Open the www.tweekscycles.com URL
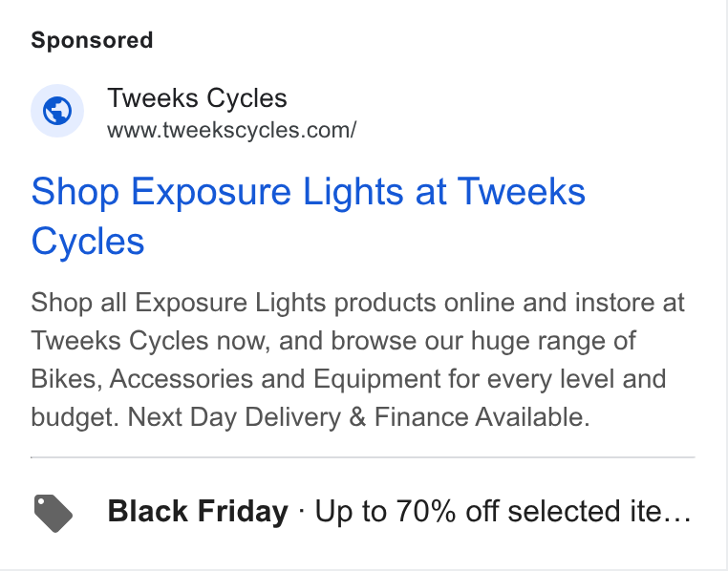This screenshot has height=571, width=728. (231, 130)
